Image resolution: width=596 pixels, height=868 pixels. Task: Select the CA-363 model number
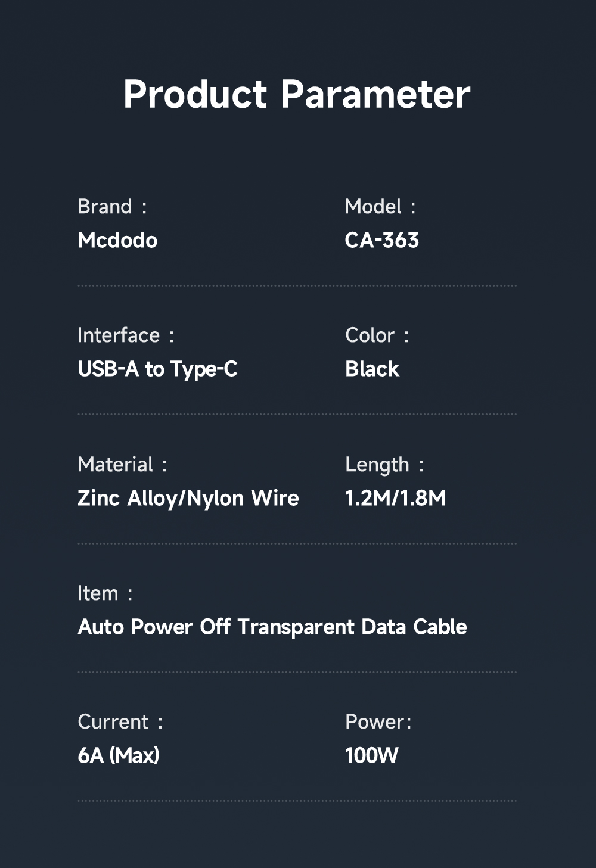(381, 241)
